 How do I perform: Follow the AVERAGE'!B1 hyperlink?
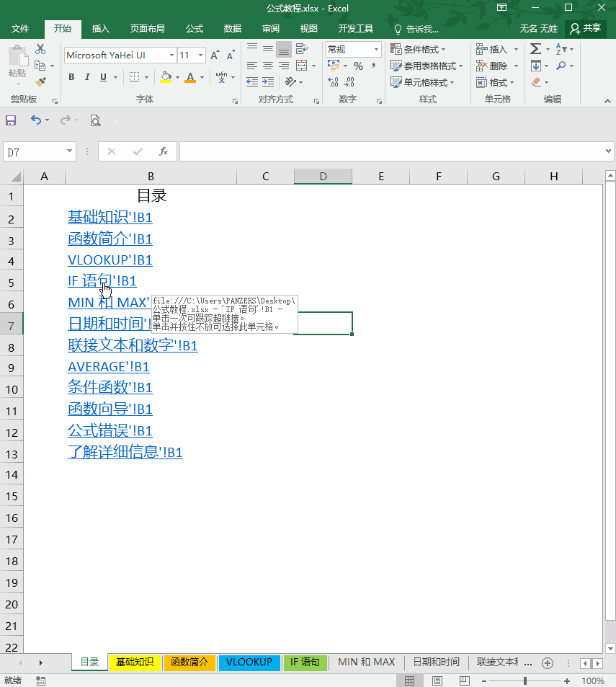pos(109,367)
